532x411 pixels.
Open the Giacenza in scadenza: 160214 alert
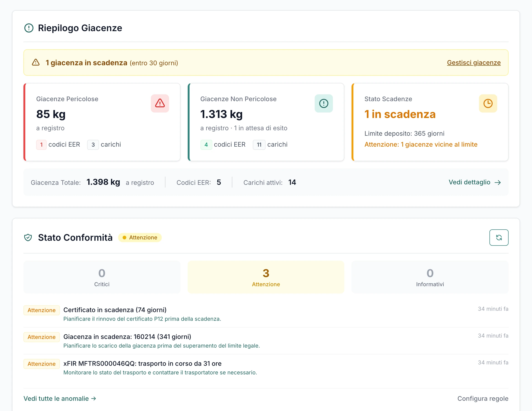266,341
